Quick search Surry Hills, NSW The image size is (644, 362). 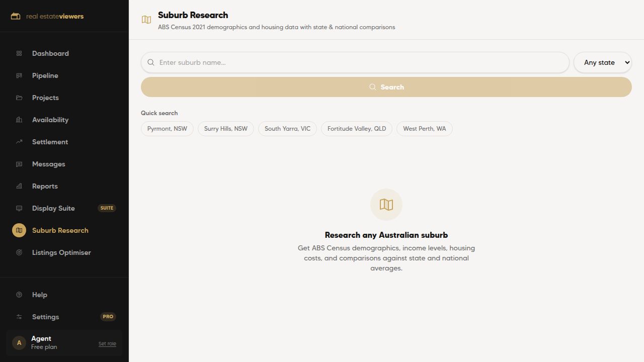point(226,129)
